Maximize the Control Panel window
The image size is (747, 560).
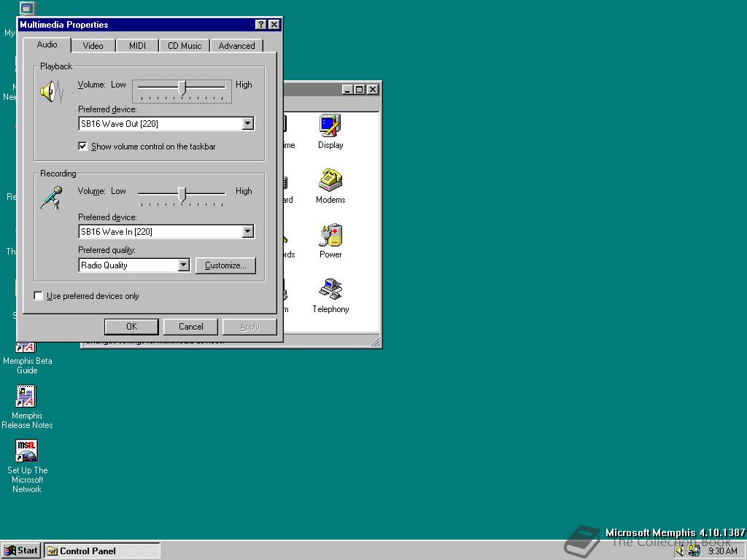click(x=360, y=89)
